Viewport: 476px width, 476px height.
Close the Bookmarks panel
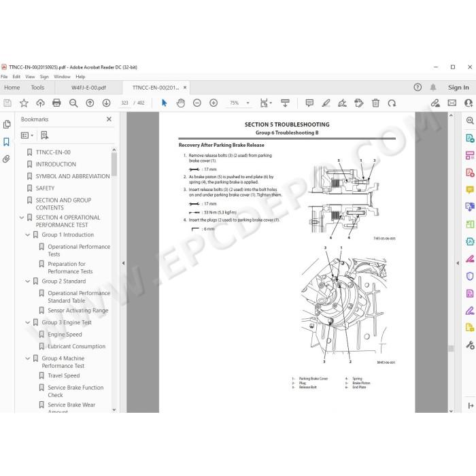tap(109, 119)
